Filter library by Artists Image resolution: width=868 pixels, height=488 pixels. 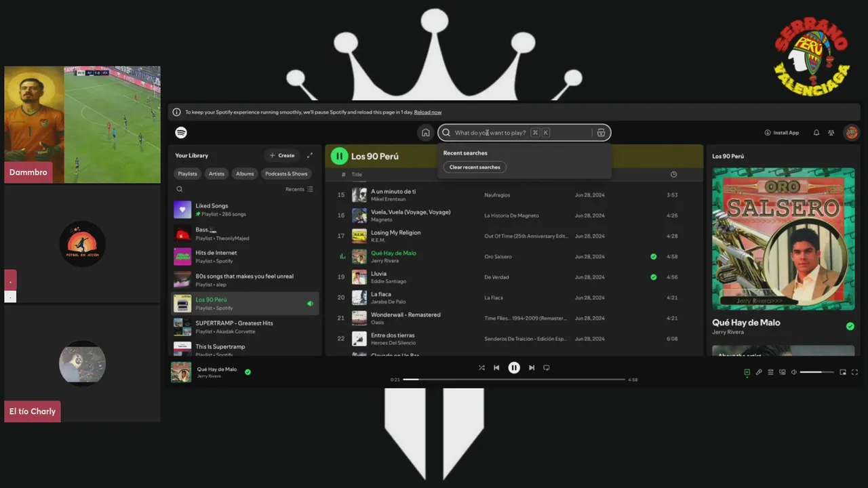216,174
